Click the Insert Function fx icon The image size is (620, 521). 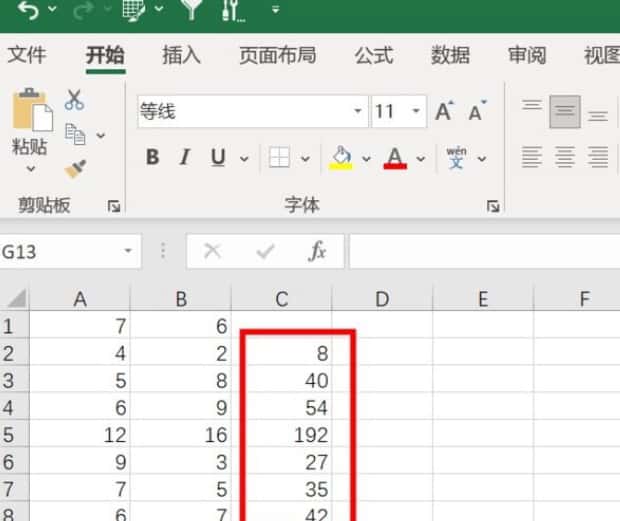tap(317, 252)
